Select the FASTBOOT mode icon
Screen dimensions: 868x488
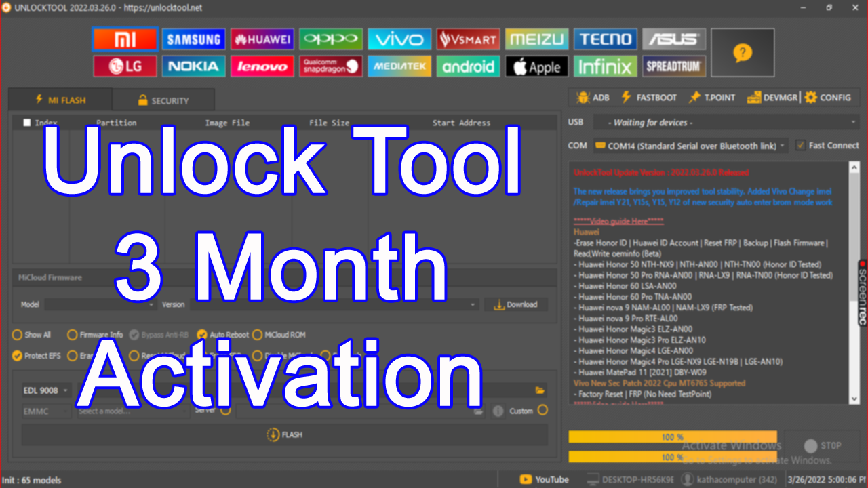[x=648, y=97]
